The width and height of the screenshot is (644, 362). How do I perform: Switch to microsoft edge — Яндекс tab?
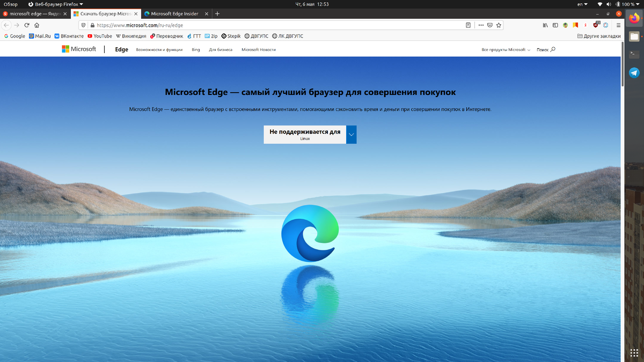(x=35, y=13)
